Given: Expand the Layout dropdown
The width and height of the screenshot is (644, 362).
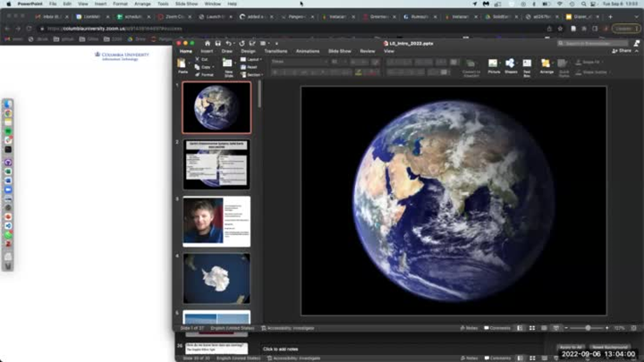Looking at the screenshot, I should [x=250, y=59].
